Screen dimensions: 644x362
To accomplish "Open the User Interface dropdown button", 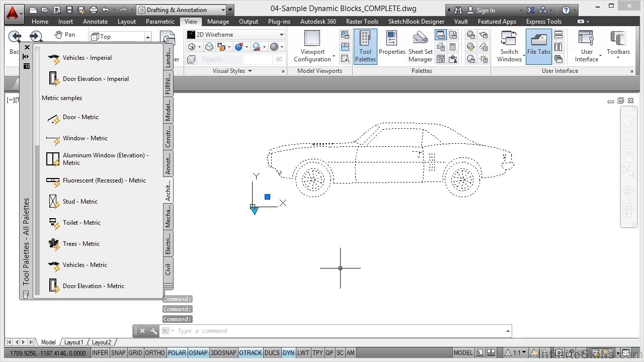I will pyautogui.click(x=587, y=47).
